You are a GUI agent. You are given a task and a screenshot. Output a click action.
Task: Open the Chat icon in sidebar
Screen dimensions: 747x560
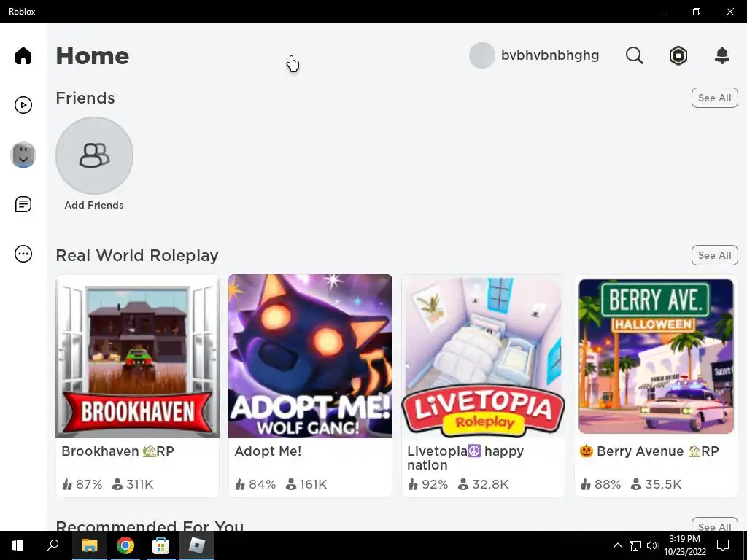[23, 204]
